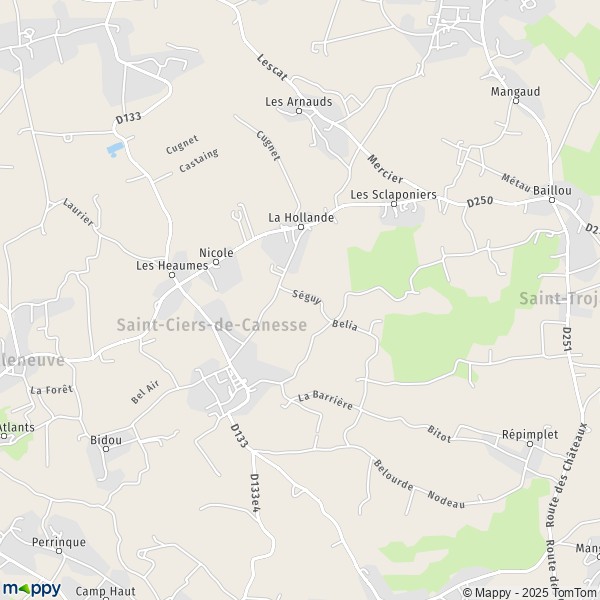Click the Les Heaumes marker
Viewport: 600px width, 600px height.
pyautogui.click(x=172, y=275)
